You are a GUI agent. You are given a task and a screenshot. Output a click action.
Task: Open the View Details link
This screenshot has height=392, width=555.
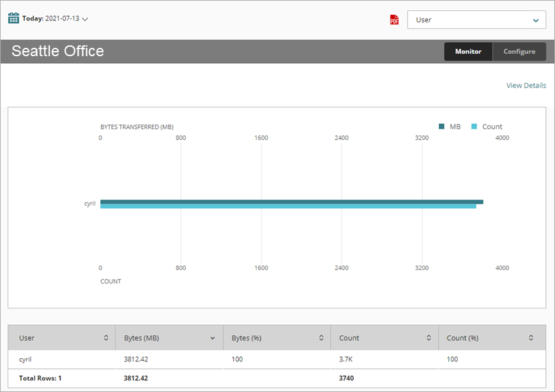[x=526, y=86]
